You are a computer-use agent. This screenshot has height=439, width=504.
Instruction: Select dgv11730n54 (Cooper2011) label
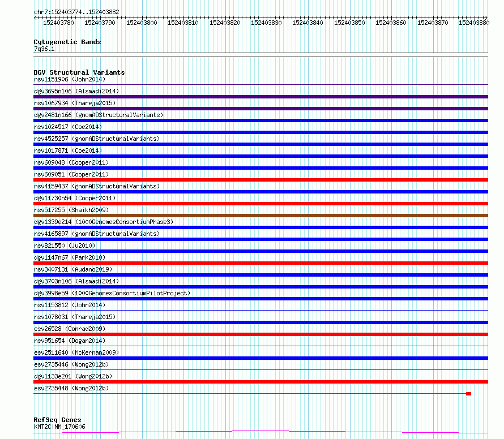75,198
